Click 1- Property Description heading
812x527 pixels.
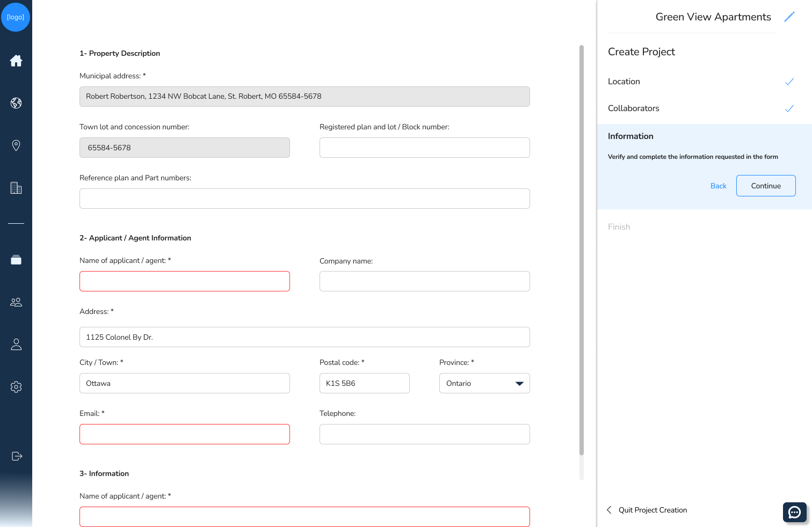120,53
